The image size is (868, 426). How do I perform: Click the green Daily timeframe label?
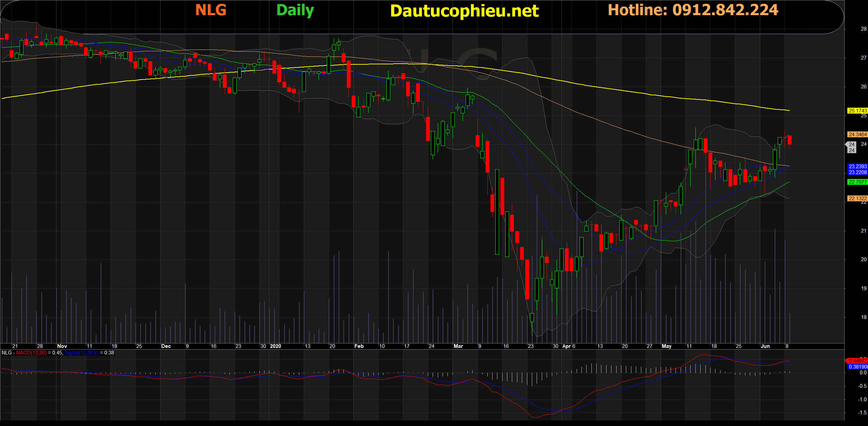[x=295, y=10]
